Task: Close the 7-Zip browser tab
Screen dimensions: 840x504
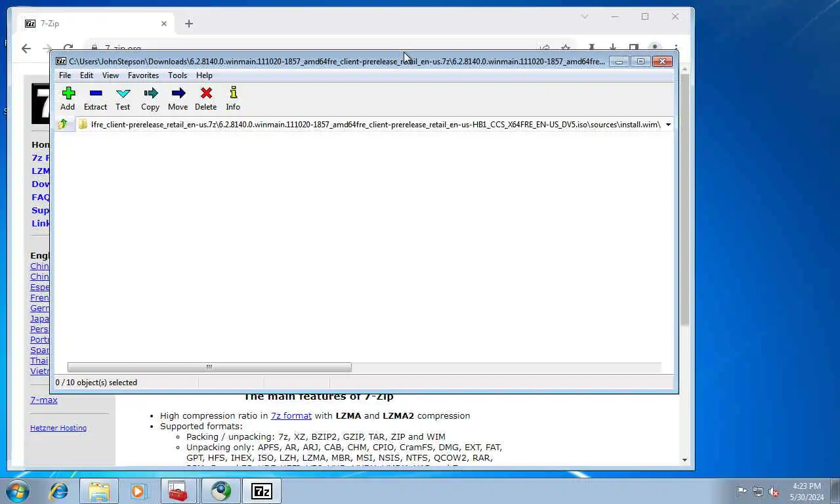Action: pos(164,24)
